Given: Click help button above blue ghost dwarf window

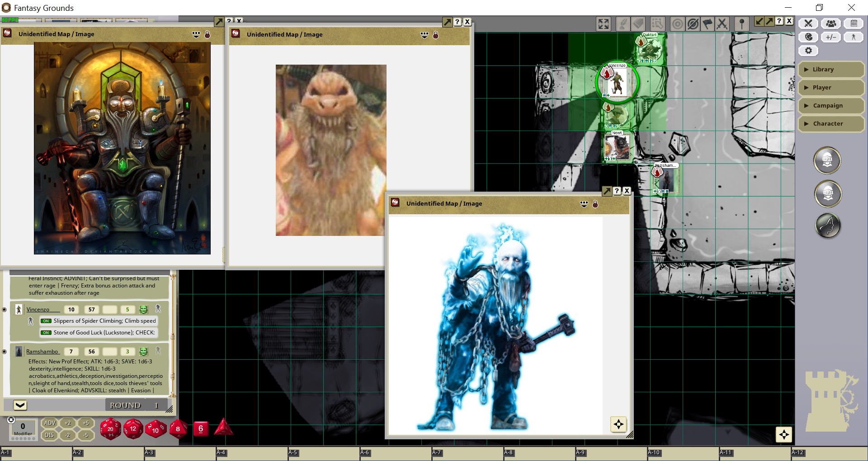Looking at the screenshot, I should coord(617,191).
